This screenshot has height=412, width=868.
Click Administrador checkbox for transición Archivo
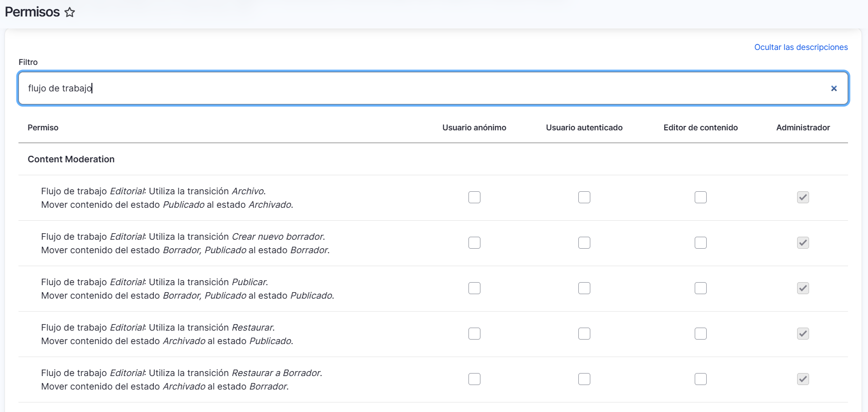click(803, 197)
